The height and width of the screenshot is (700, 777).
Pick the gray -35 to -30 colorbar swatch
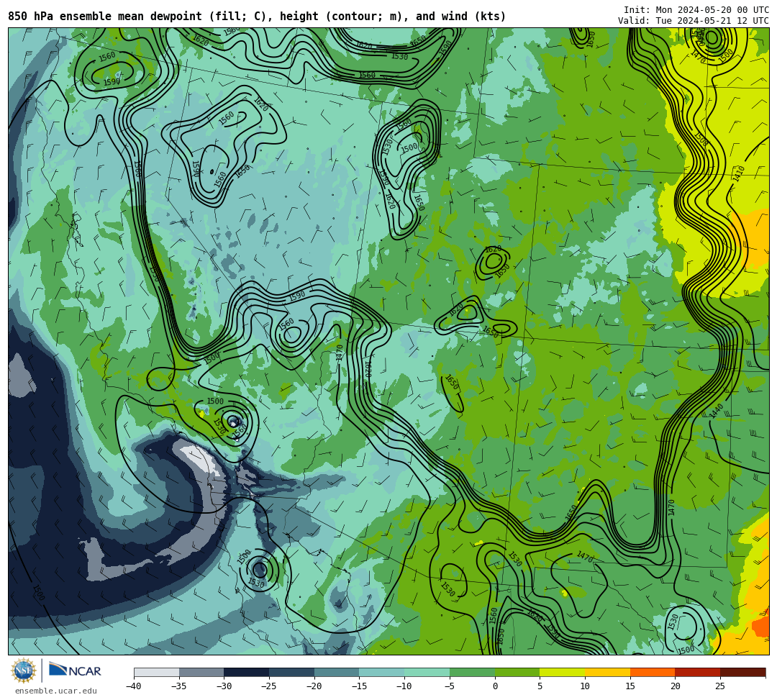tap(201, 672)
